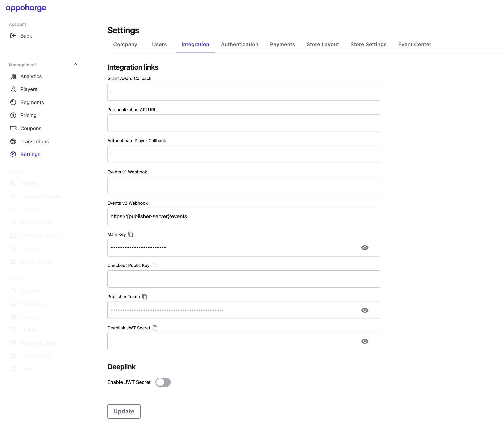This screenshot has height=427, width=504.
Task: Collapse the Studio section chevron
Action: [x=75, y=172]
